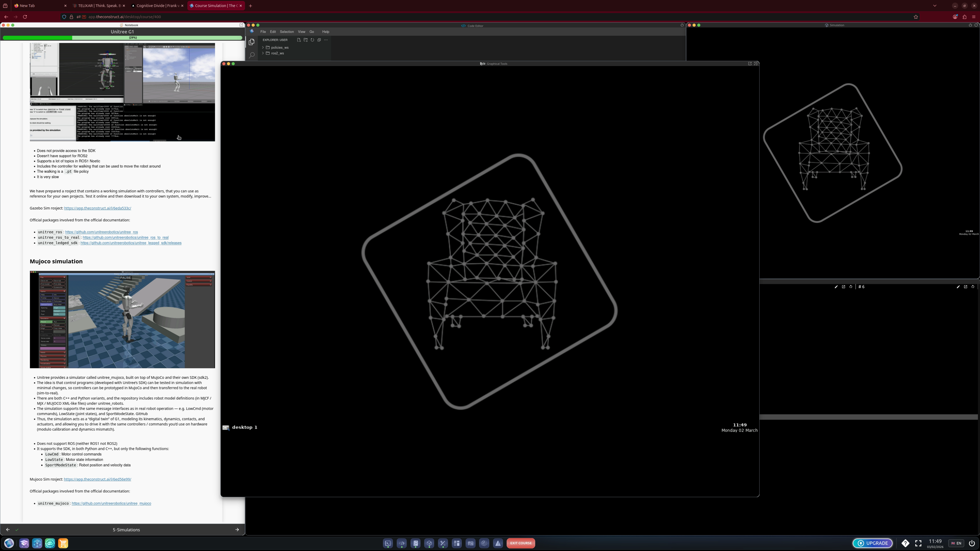Screen dimensions: 980x551
Task: Open Explorer more actions ellipsis menu
Action: coord(326,40)
